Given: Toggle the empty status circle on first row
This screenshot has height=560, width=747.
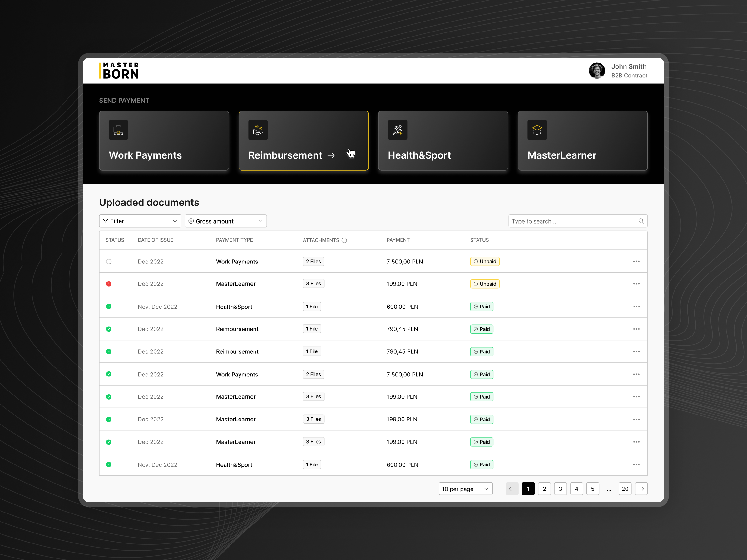Looking at the screenshot, I should (109, 261).
